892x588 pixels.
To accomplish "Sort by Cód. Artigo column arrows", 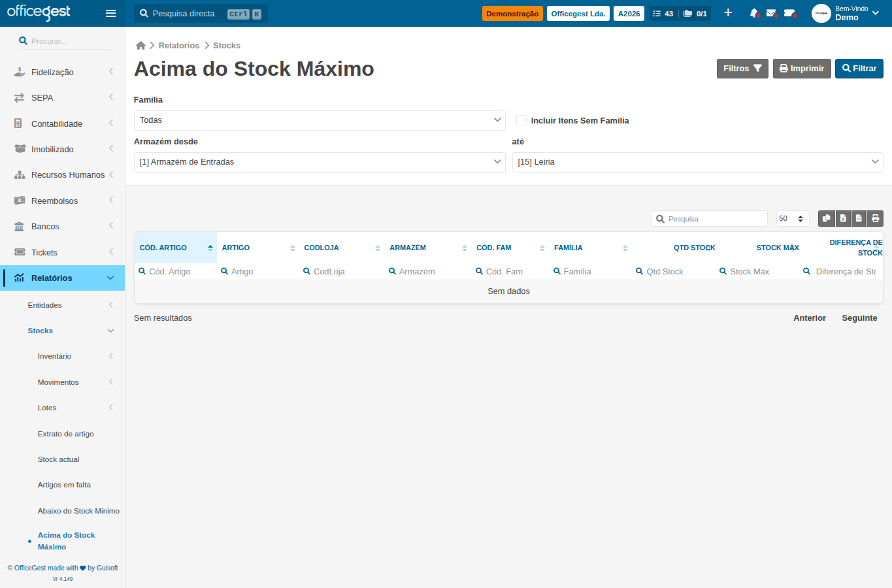I will pos(210,248).
